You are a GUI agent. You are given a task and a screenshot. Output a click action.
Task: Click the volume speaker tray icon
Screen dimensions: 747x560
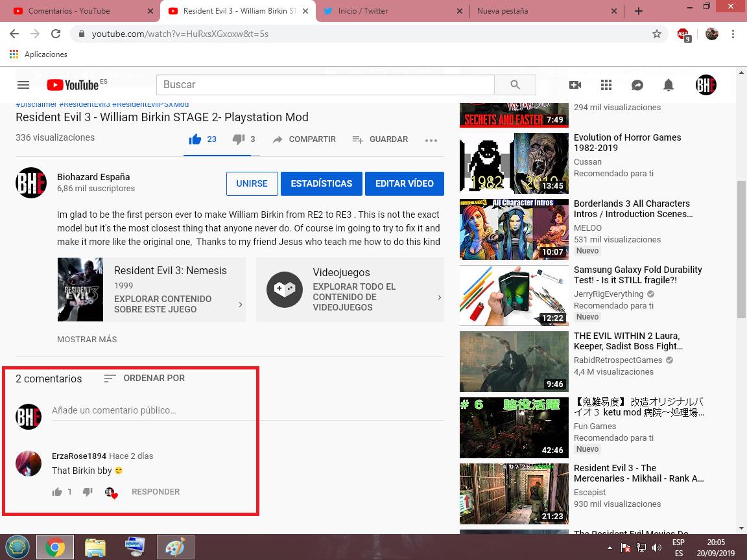656,548
